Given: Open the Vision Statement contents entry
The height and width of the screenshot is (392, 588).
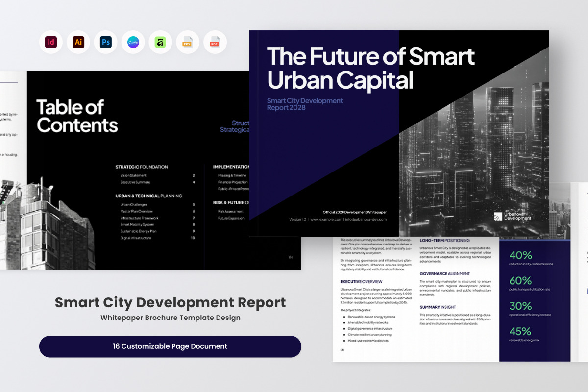Looking at the screenshot, I should 133,175.
